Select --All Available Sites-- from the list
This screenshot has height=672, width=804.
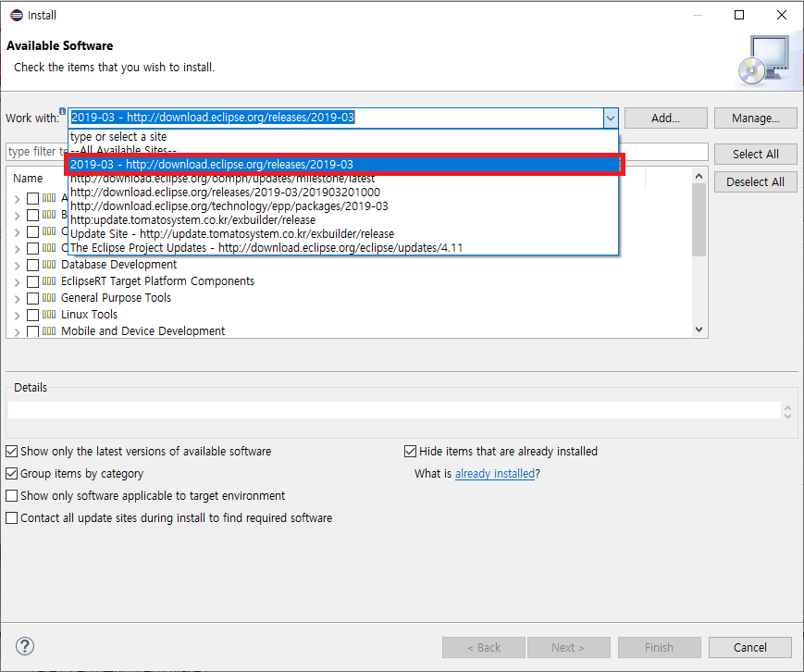[x=123, y=150]
